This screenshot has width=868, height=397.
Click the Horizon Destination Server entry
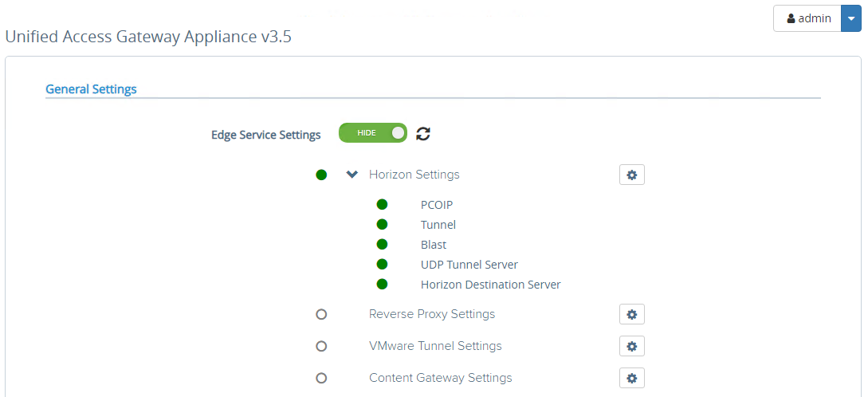click(x=490, y=285)
